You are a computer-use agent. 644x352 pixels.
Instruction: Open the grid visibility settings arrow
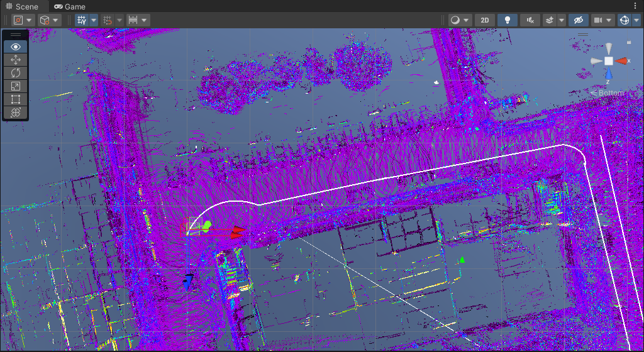pyautogui.click(x=94, y=20)
